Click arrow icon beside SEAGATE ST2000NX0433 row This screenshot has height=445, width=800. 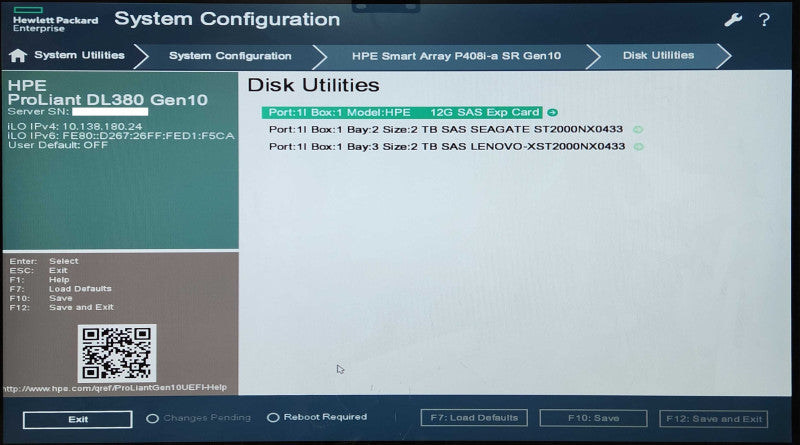point(638,130)
